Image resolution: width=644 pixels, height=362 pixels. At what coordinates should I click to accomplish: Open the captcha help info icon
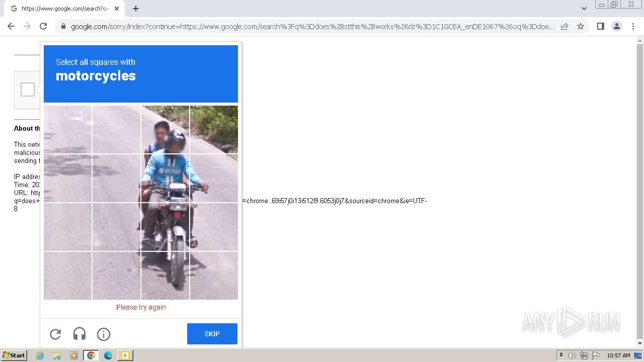click(104, 334)
